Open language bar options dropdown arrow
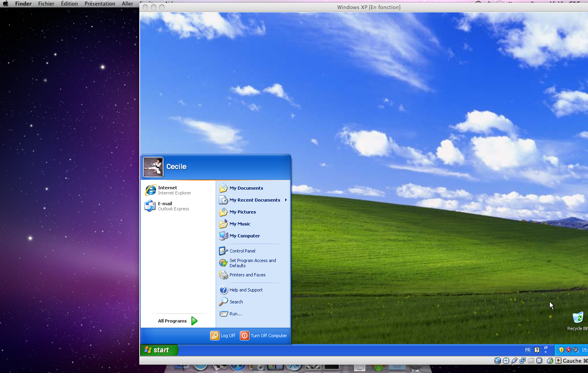The image size is (588, 373). click(545, 352)
